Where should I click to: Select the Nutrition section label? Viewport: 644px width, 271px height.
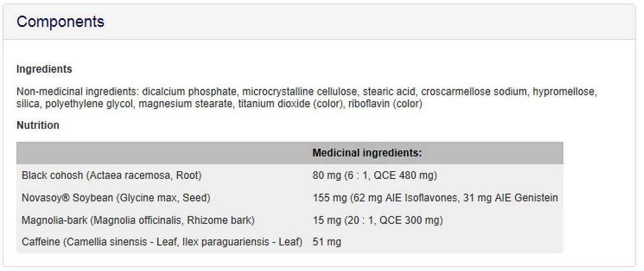[x=38, y=126]
